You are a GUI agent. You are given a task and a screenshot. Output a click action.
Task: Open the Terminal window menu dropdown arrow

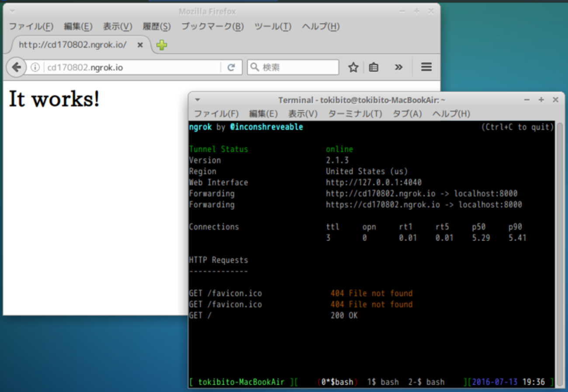point(197,100)
